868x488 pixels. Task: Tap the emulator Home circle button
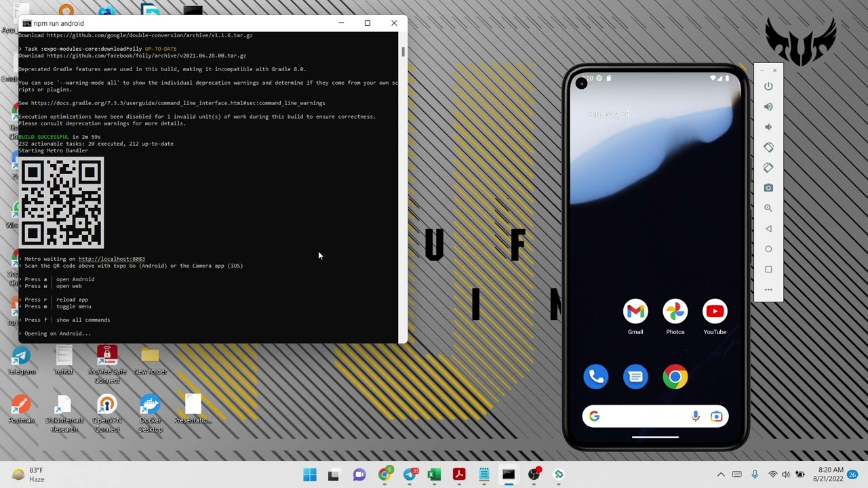coord(768,249)
